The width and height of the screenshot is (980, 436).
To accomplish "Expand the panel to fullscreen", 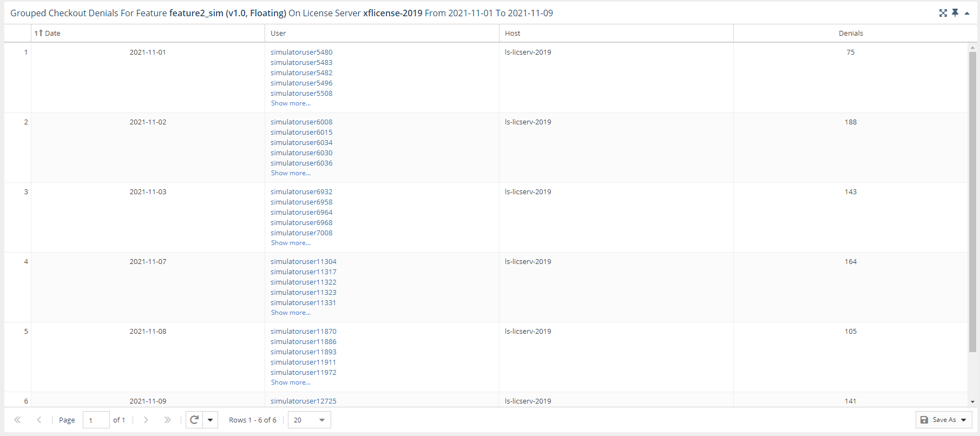I will pos(943,13).
